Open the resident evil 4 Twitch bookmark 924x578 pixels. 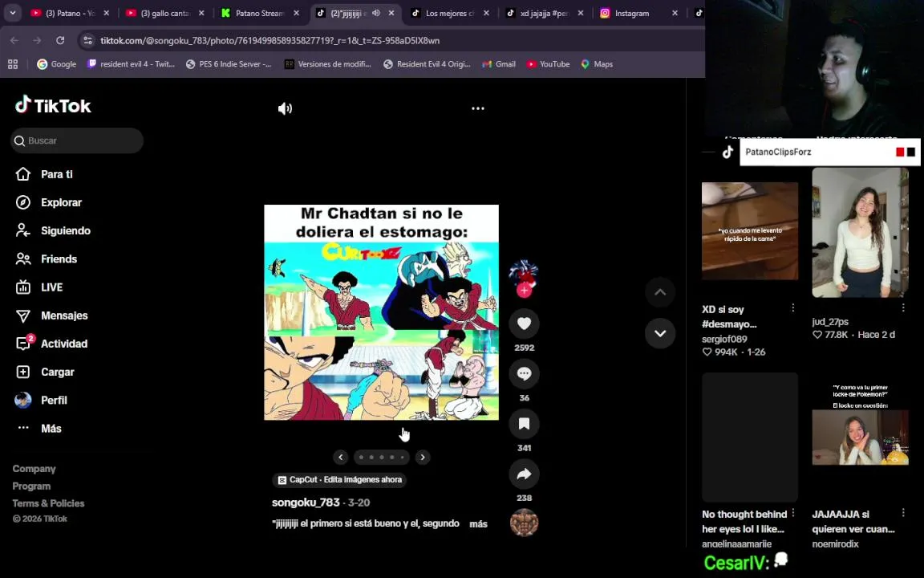(x=131, y=64)
